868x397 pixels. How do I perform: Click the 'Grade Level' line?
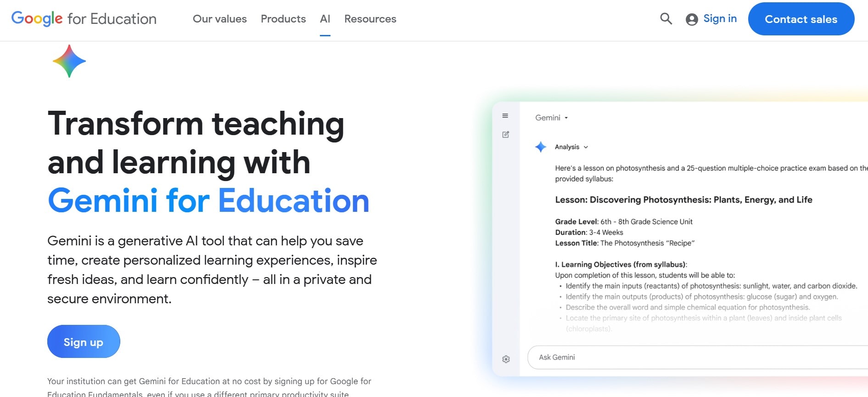coord(624,222)
